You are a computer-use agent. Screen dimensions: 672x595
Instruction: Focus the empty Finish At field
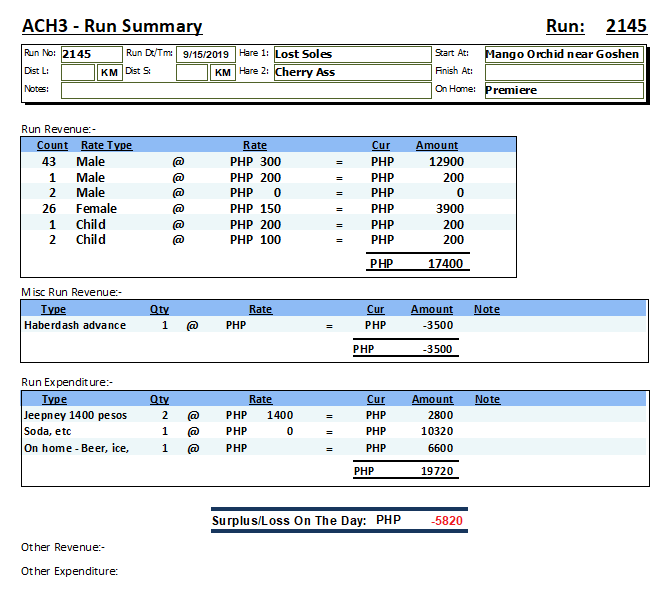pos(563,72)
